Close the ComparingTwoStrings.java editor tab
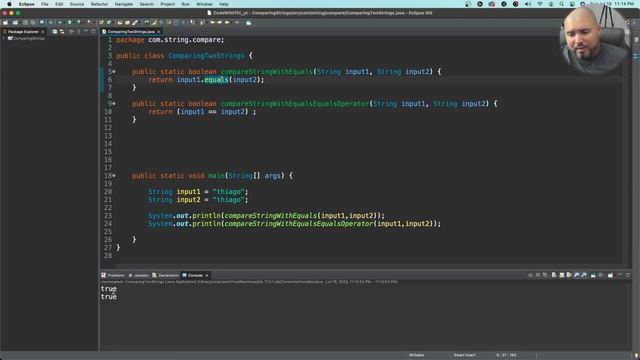The width and height of the screenshot is (640, 360). pos(159,31)
